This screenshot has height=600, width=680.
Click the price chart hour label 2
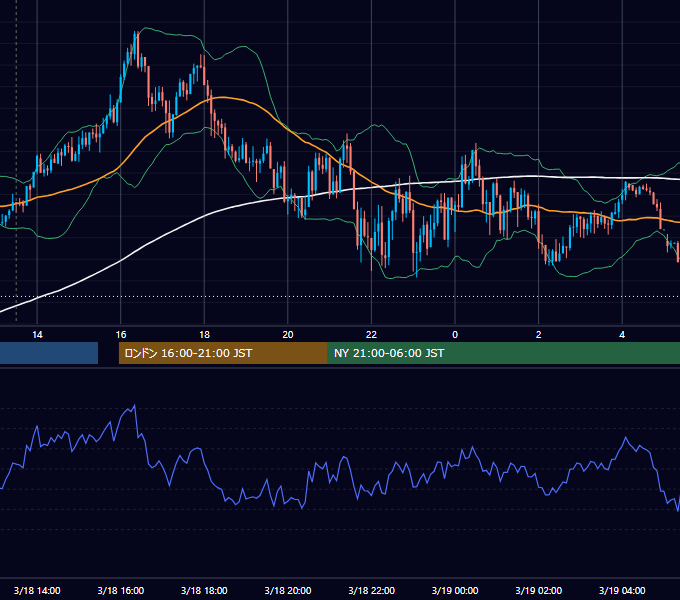(x=538, y=335)
